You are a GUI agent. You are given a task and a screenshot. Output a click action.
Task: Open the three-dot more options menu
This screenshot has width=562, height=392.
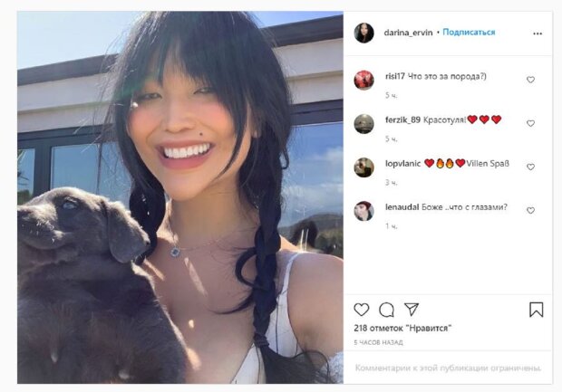point(538,33)
